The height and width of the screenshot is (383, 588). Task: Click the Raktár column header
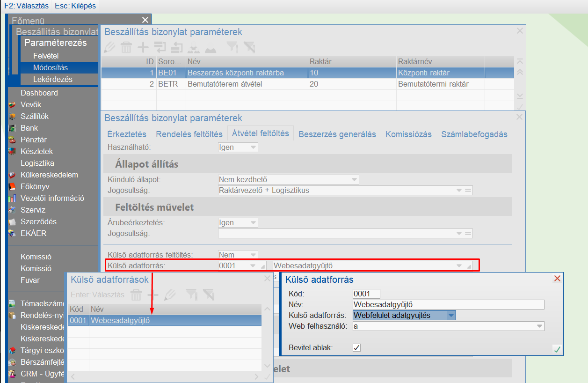[352, 61]
